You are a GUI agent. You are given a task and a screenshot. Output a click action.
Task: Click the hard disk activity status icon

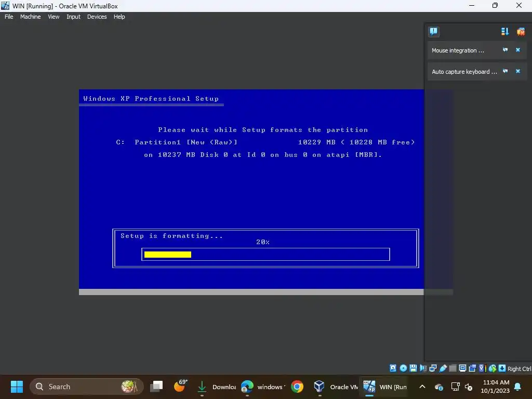click(393, 368)
